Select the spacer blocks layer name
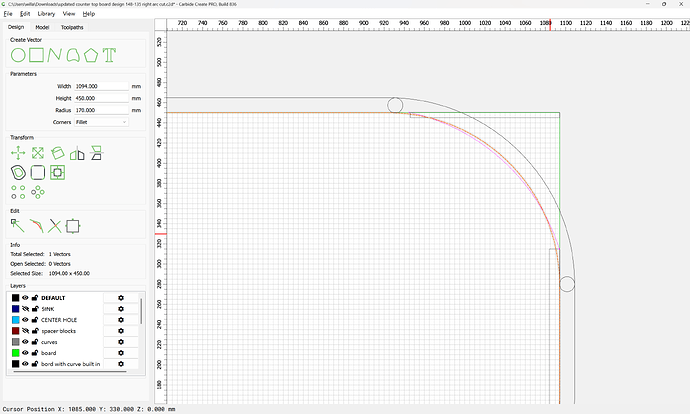 tap(59, 331)
